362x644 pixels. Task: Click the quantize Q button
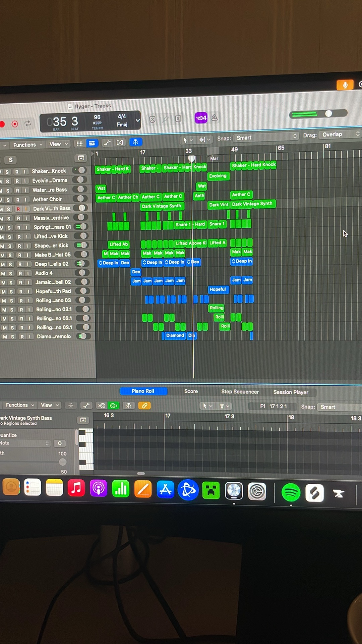(60, 443)
